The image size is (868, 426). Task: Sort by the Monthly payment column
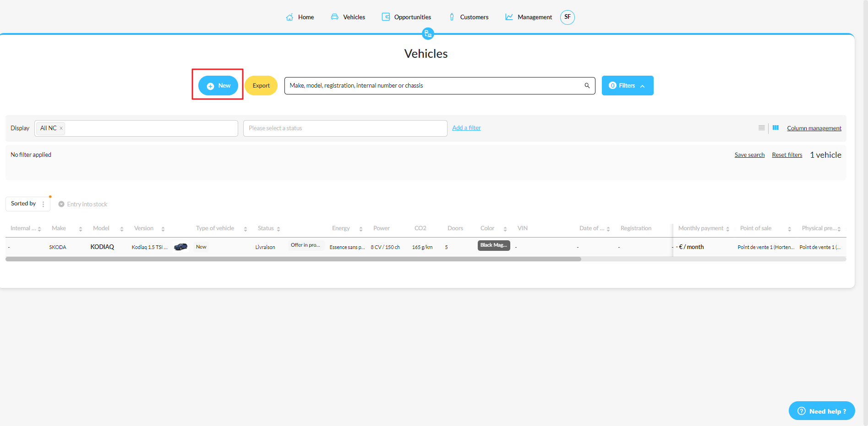point(728,229)
